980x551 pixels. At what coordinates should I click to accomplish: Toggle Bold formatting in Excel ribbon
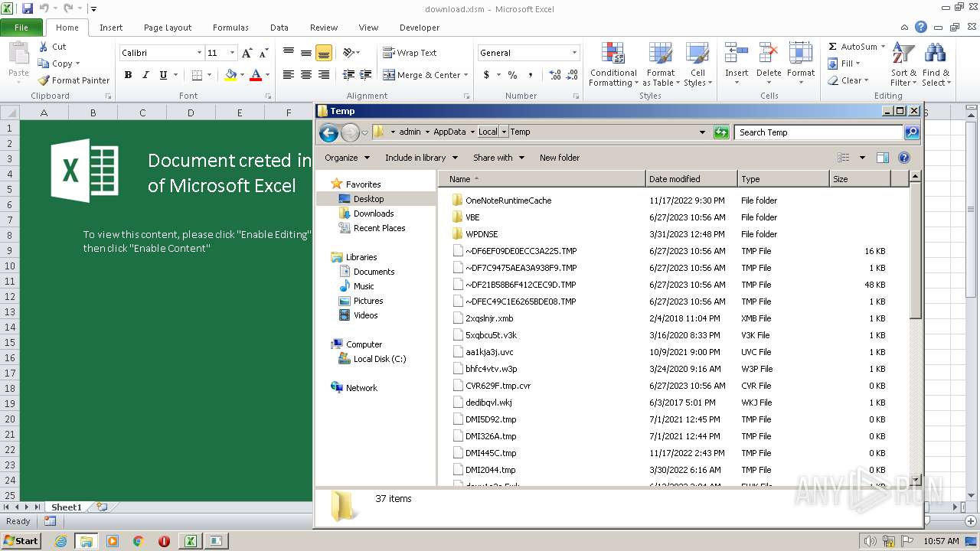click(x=128, y=75)
